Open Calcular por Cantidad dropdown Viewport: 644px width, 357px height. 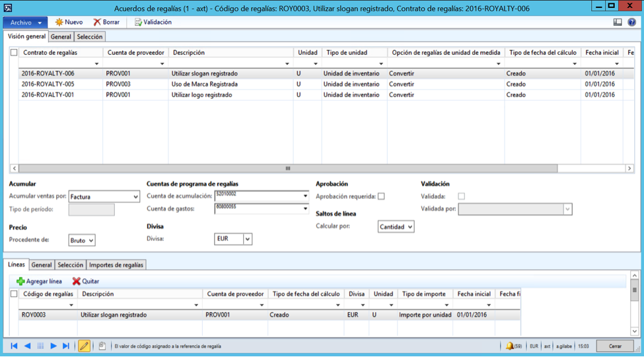(410, 227)
